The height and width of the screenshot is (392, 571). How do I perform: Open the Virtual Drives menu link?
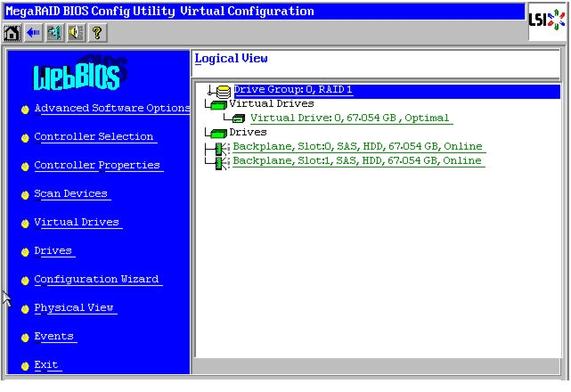pos(77,222)
